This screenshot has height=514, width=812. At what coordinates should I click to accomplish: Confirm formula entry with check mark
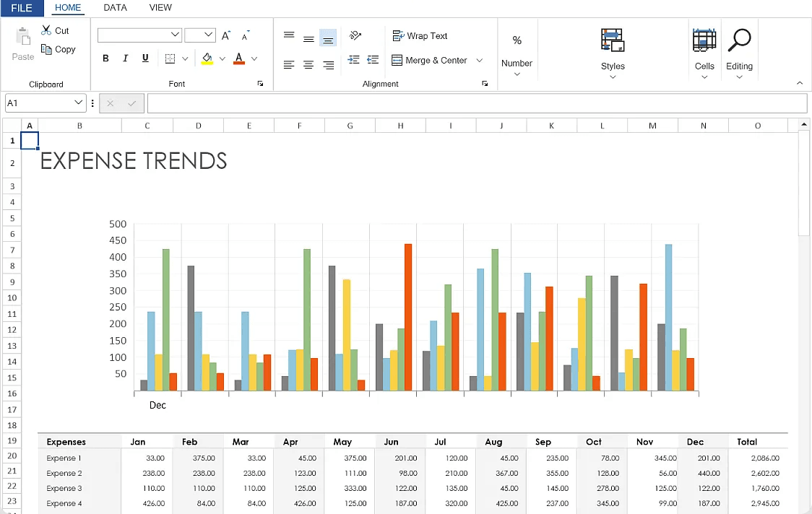[131, 103]
